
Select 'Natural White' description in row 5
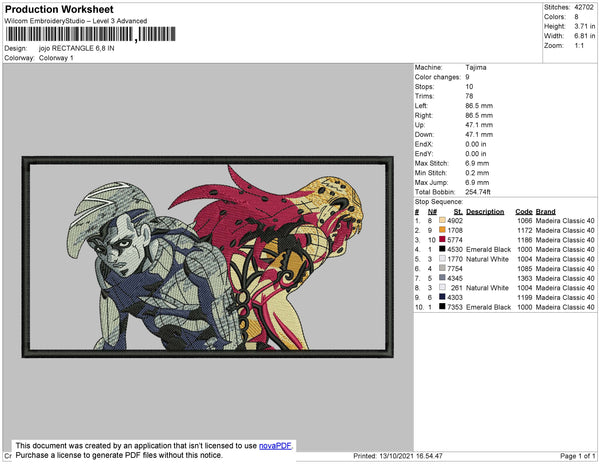pyautogui.click(x=487, y=259)
